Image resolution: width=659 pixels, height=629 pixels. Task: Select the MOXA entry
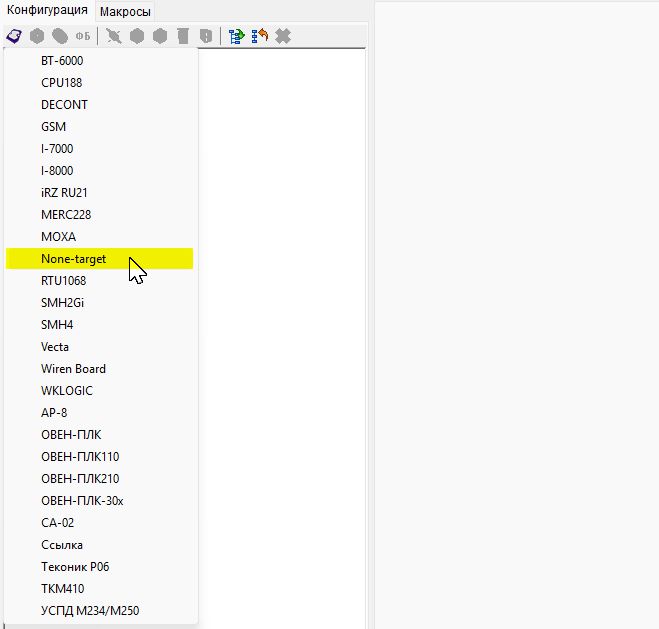tap(58, 237)
